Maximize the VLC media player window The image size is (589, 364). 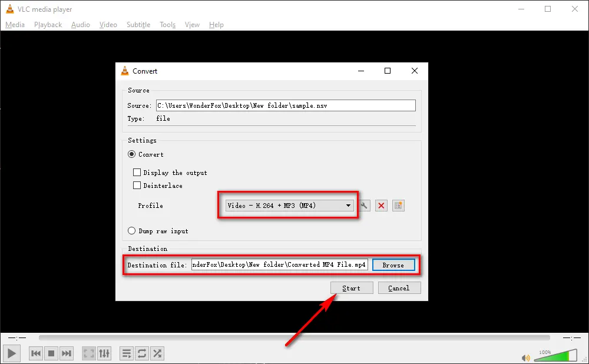coord(548,9)
